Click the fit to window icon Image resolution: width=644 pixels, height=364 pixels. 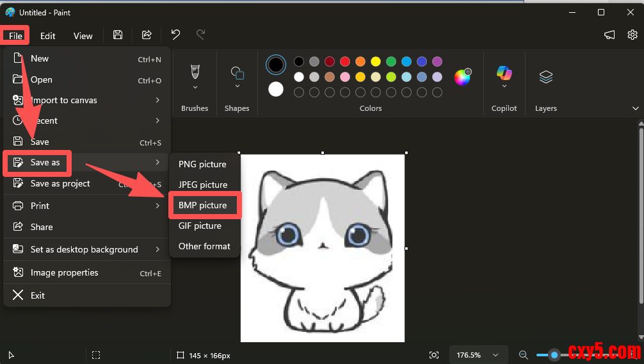[x=434, y=355]
